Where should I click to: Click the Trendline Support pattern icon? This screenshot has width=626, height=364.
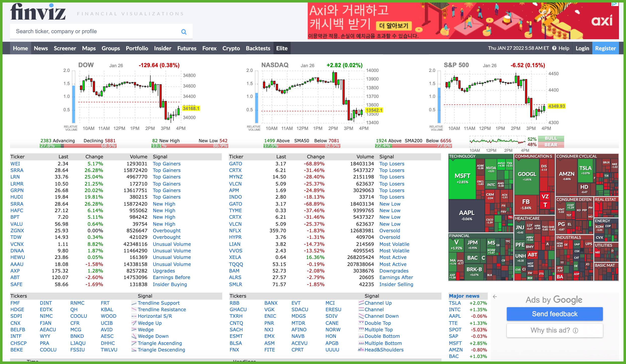[x=134, y=303]
